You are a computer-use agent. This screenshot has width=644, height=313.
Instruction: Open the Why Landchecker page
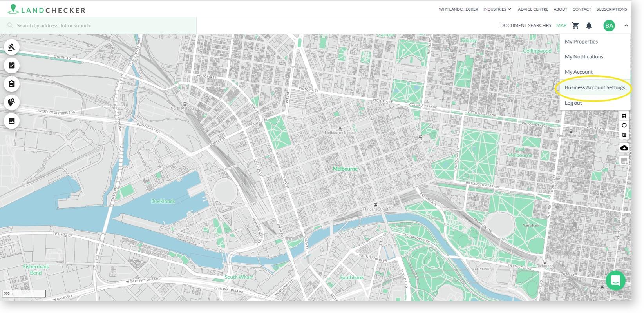pyautogui.click(x=458, y=9)
